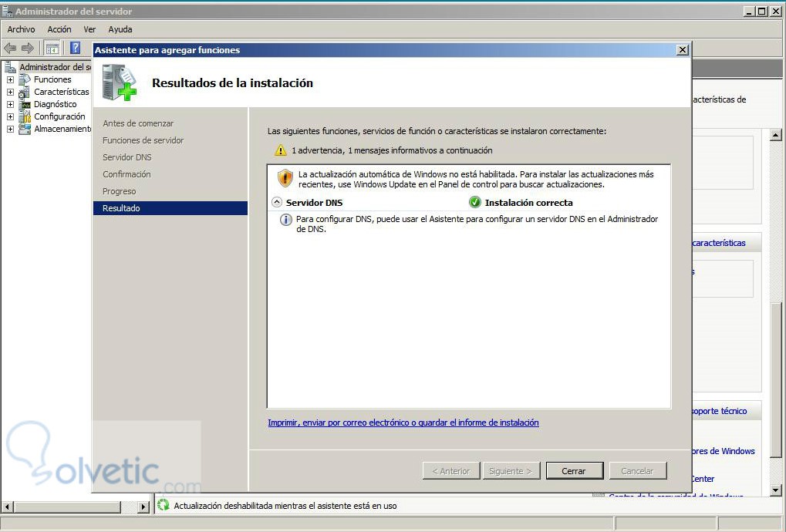Viewport: 786px width, 532px height.
Task: Select the Confirmación wizard step
Action: 127,174
